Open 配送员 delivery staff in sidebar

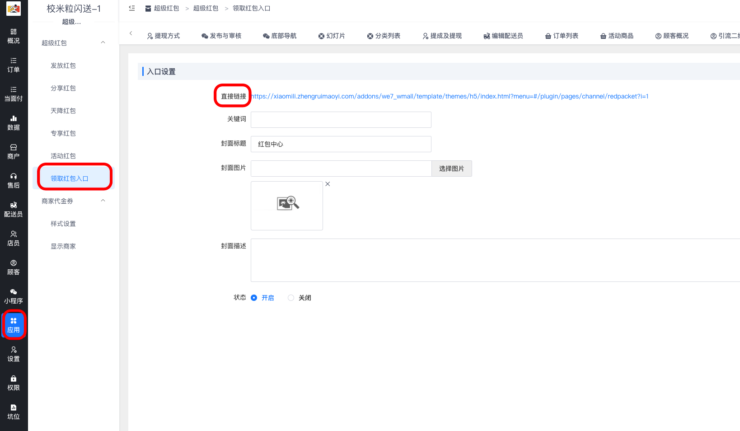point(13,208)
